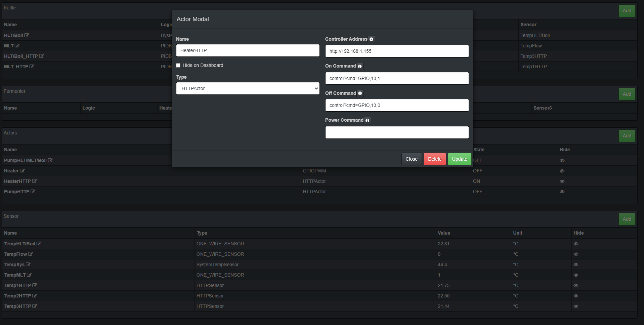Viewport: 644px width, 325px height.
Task: Click into the Off Command input
Action: pyautogui.click(x=397, y=105)
